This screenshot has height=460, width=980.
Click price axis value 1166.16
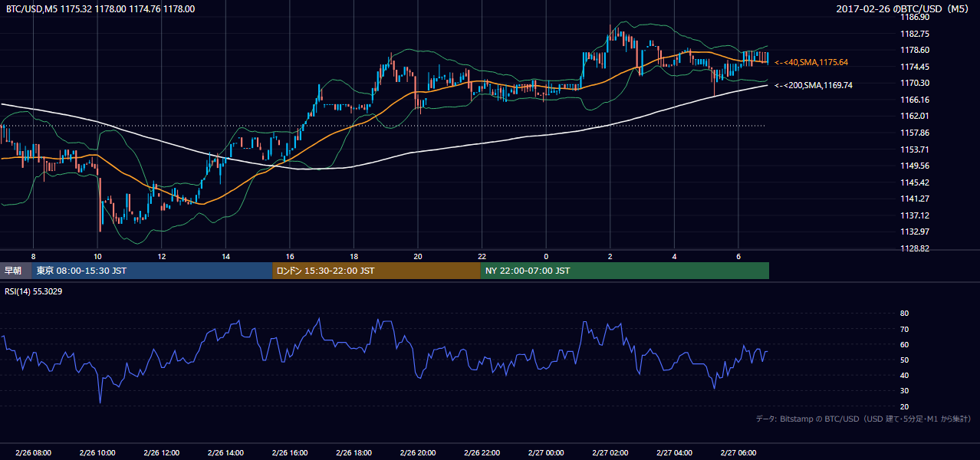tap(916, 100)
